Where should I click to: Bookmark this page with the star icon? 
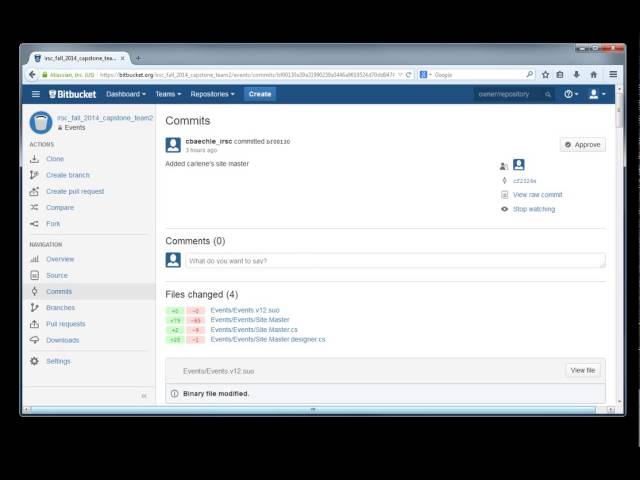545,74
